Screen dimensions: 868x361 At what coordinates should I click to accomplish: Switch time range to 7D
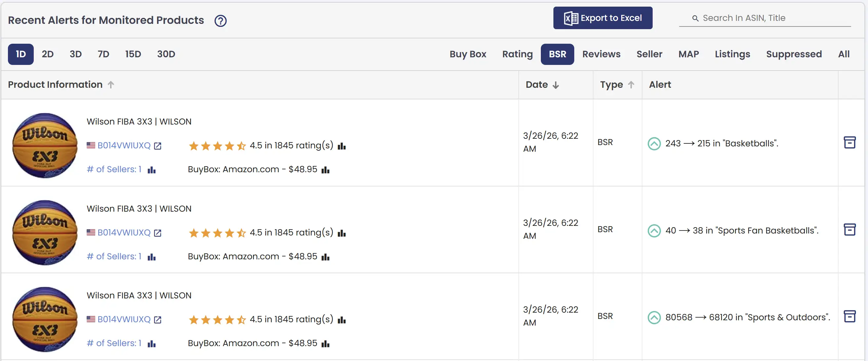103,54
